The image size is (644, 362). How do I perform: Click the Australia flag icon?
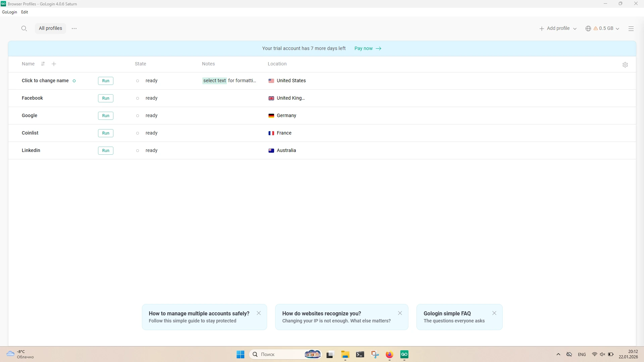(x=271, y=151)
